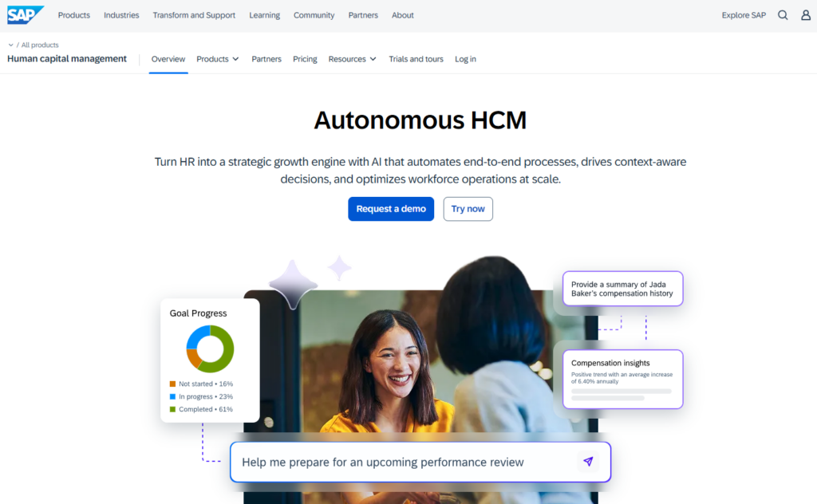Click Jada Baker compensation history card

622,289
